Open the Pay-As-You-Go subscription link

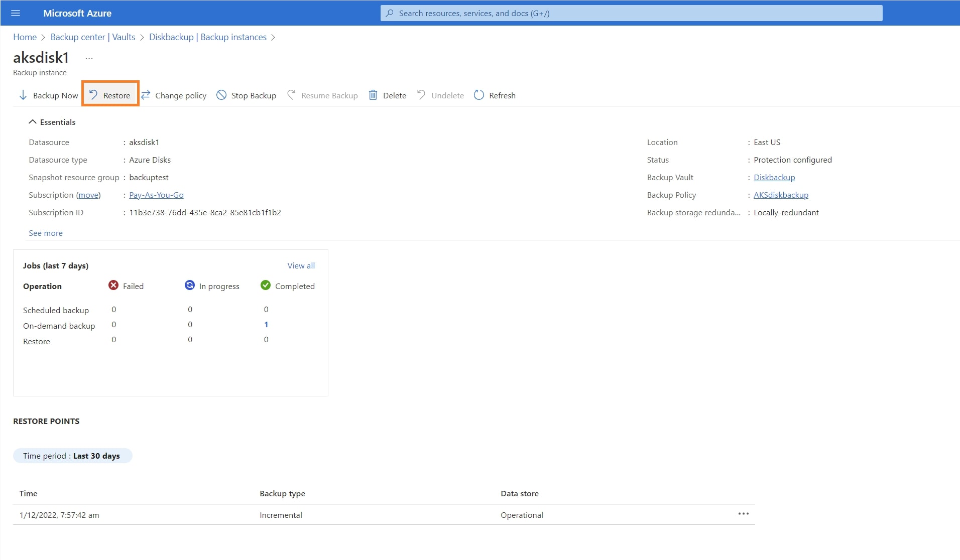point(156,195)
